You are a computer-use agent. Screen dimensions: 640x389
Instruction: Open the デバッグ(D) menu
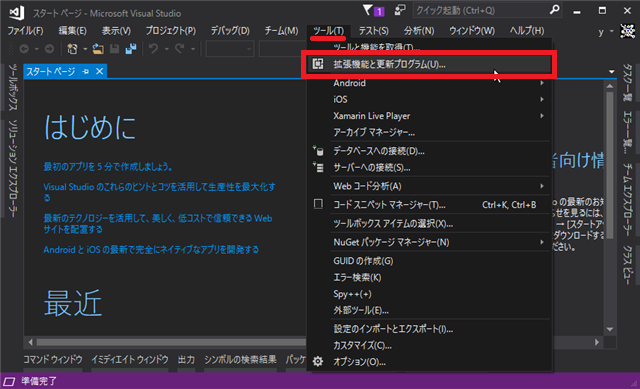230,31
